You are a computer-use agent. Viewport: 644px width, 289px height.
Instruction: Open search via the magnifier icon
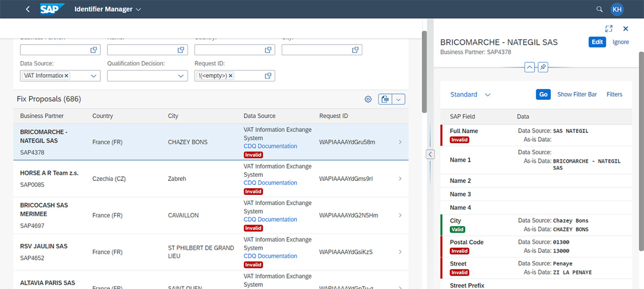[599, 9]
